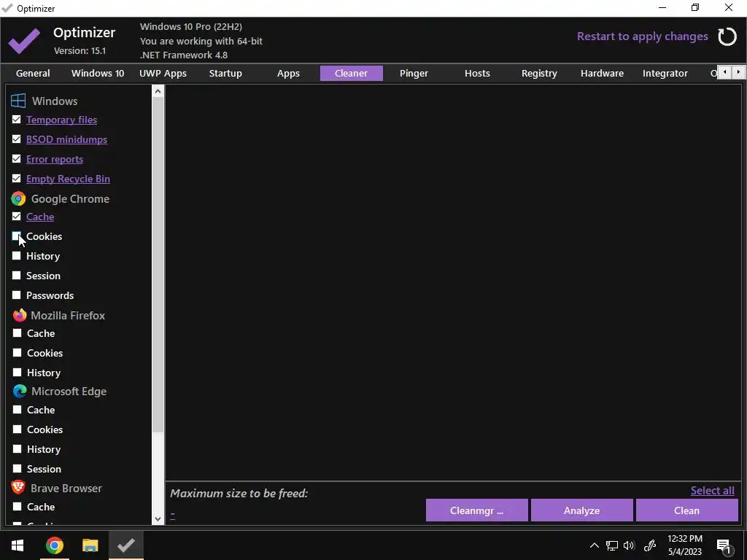
Task: Click the Optimizer purple checkmark logo
Action: pos(24,41)
